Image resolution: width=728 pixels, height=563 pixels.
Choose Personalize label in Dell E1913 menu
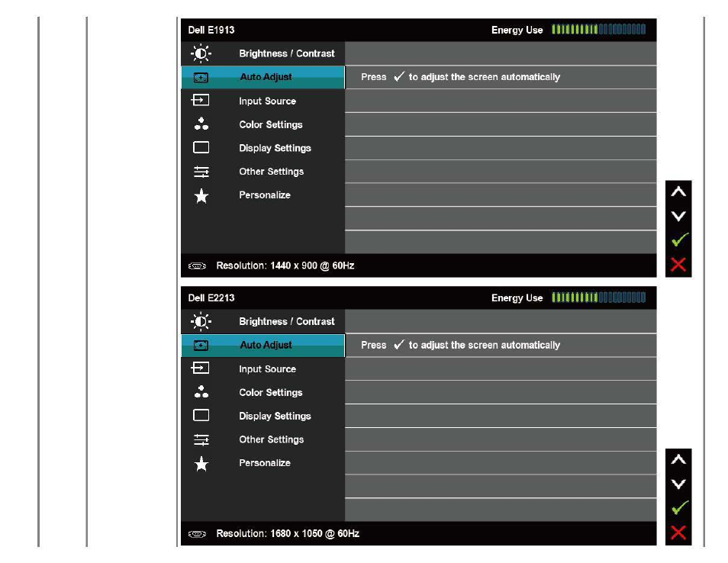click(265, 195)
